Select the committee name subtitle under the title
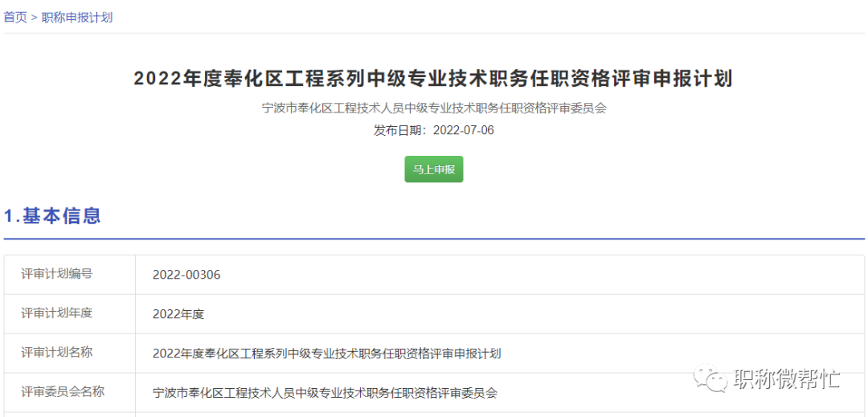868x417 pixels. tap(434, 108)
